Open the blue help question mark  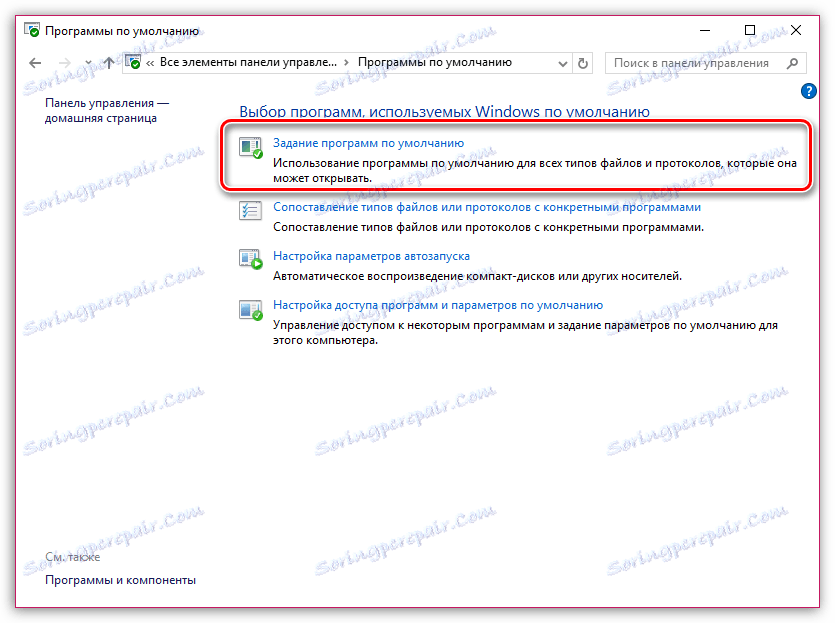coord(808,91)
